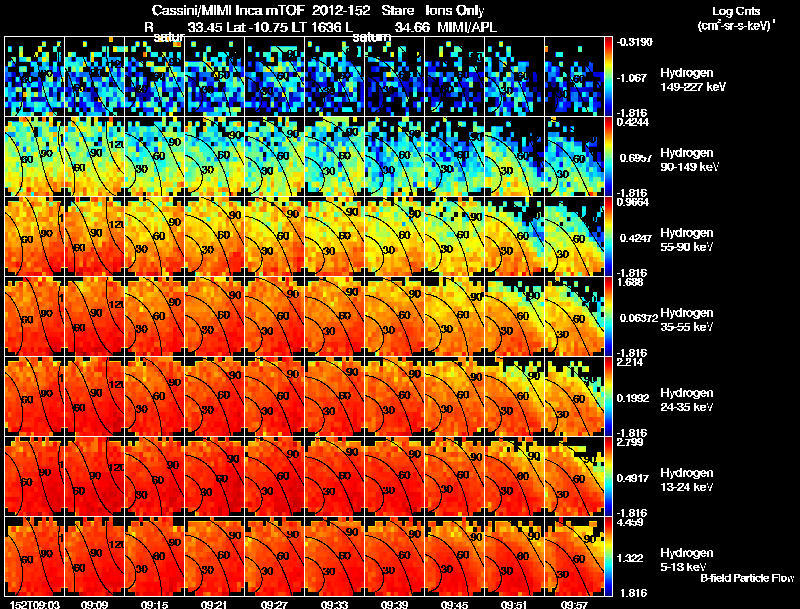
Task: Open the 09:09 panel in the 55-90 keV row
Action: (x=95, y=237)
